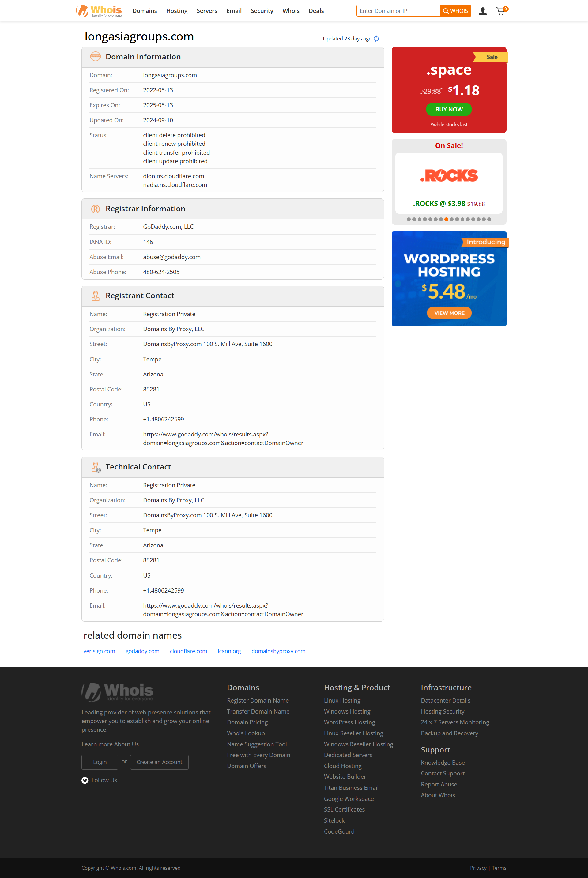This screenshot has width=588, height=878.
Task: Open the domainsbyproxy.com related domain
Action: pos(279,652)
